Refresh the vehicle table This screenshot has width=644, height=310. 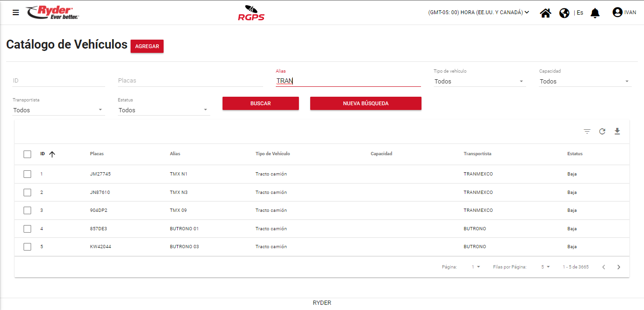pos(602,132)
